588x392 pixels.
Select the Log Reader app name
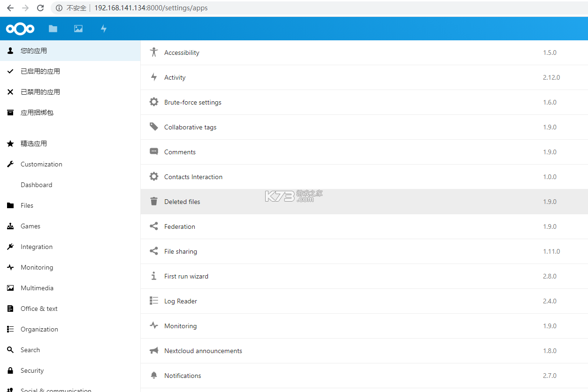[x=181, y=301]
